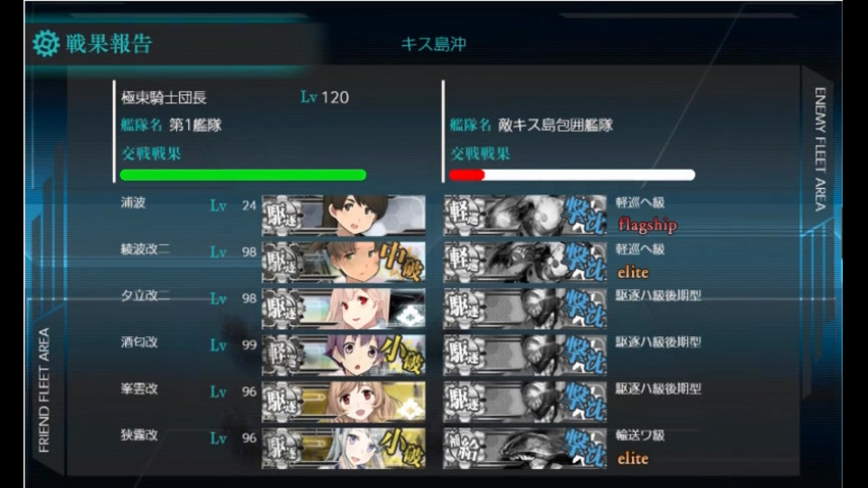The image size is (868, 488).
Task: Click 酒匂改 light cruiser banner
Action: pyautogui.click(x=344, y=354)
